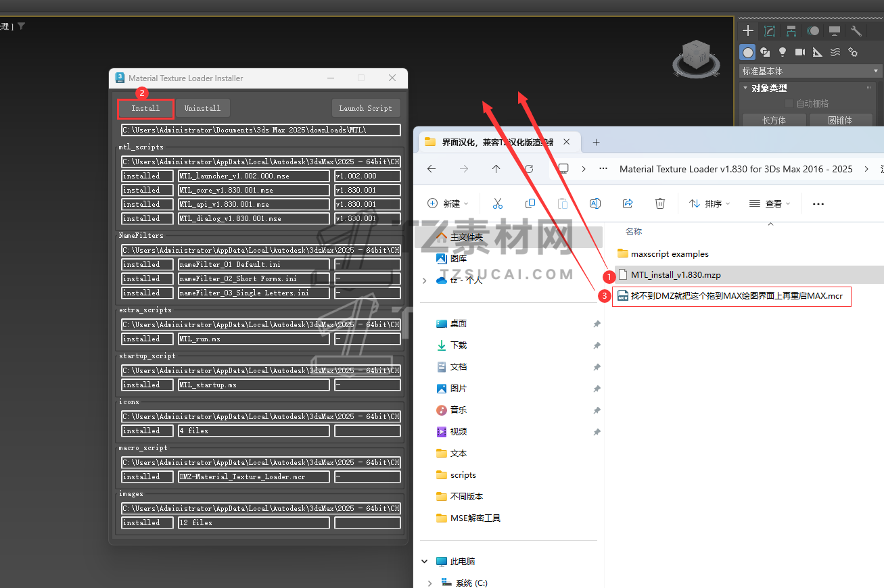Open the Display tab in command panel
Viewport: 884px width, 588px height.
835,30
